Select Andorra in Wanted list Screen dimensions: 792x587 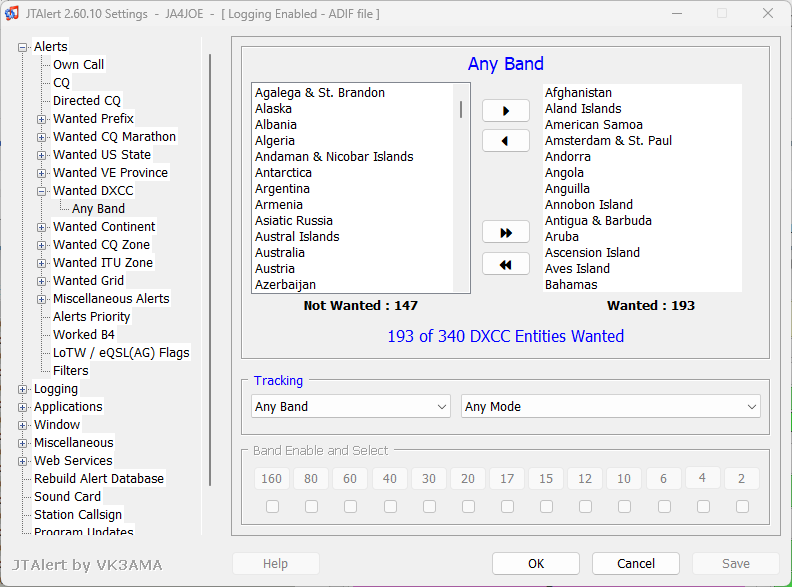568,157
